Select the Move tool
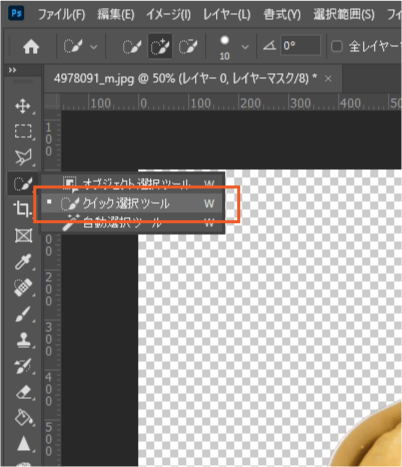The image size is (402, 467). click(x=23, y=106)
